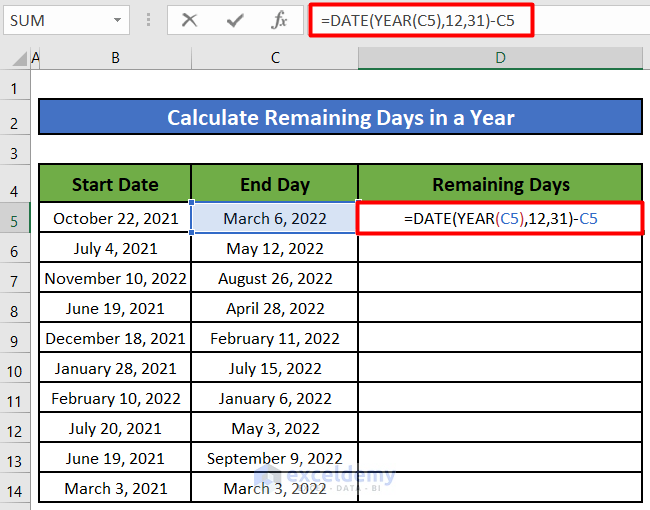The image size is (650, 510).
Task: Select the End Day header cell
Action: point(275,184)
